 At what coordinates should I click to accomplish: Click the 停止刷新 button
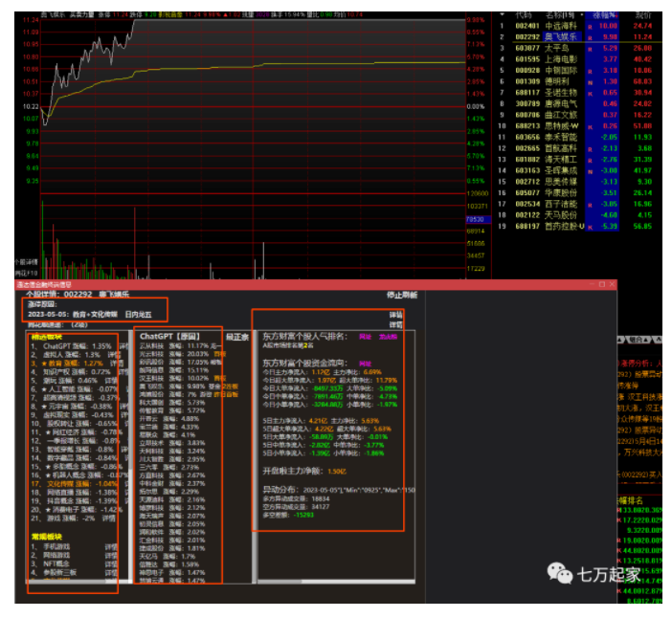(401, 295)
